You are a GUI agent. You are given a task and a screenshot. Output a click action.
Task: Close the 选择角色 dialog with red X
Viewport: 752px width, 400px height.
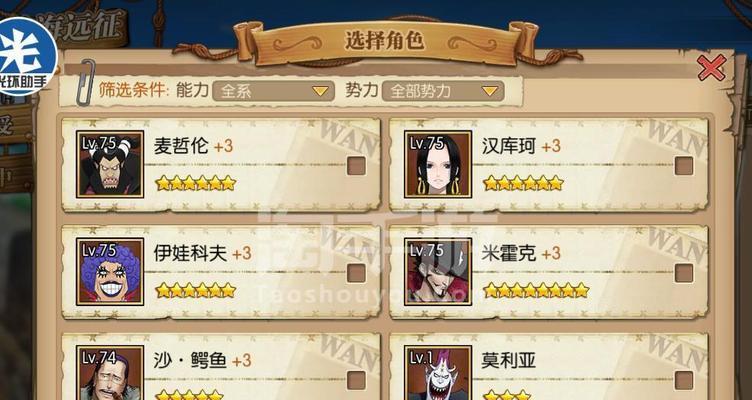coord(712,68)
